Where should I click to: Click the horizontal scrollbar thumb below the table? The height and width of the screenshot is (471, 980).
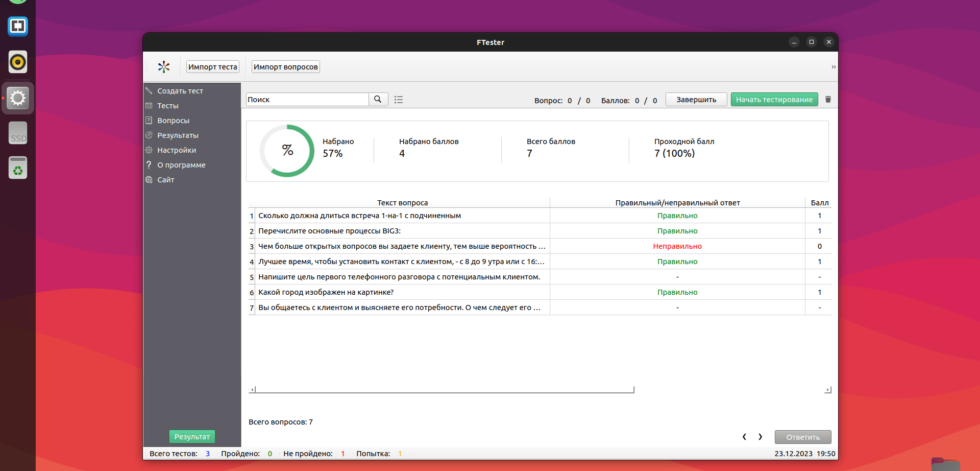445,390
